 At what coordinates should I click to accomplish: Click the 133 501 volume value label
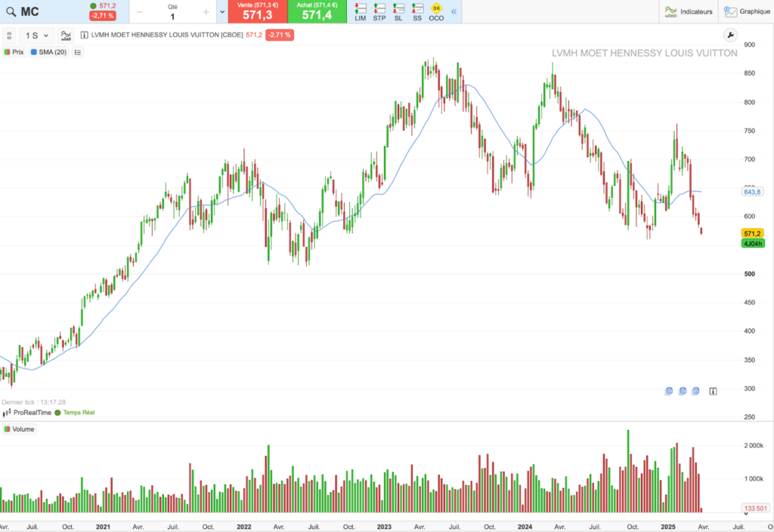(x=756, y=508)
